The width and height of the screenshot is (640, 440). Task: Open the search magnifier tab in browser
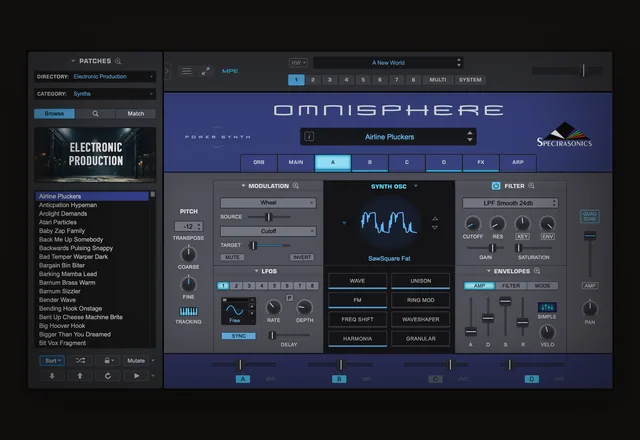click(x=95, y=113)
